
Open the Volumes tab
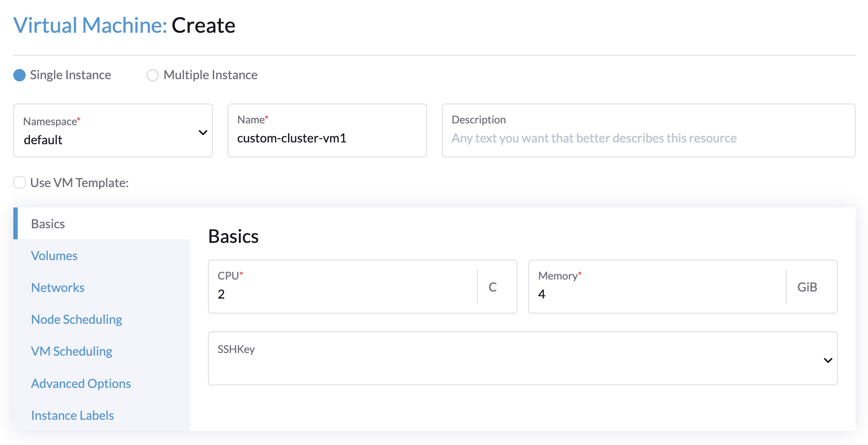coord(54,256)
